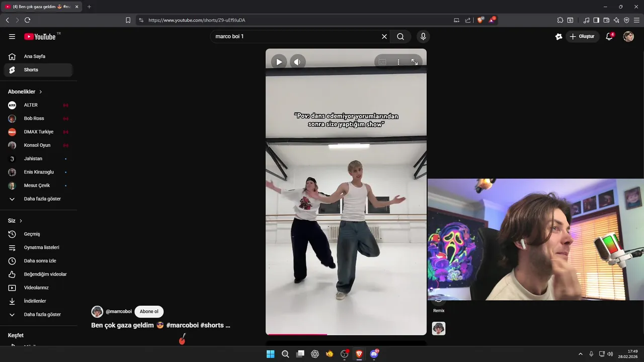This screenshot has width=644, height=362.
Task: Open the Brave playlist music icon
Action: 586,20
